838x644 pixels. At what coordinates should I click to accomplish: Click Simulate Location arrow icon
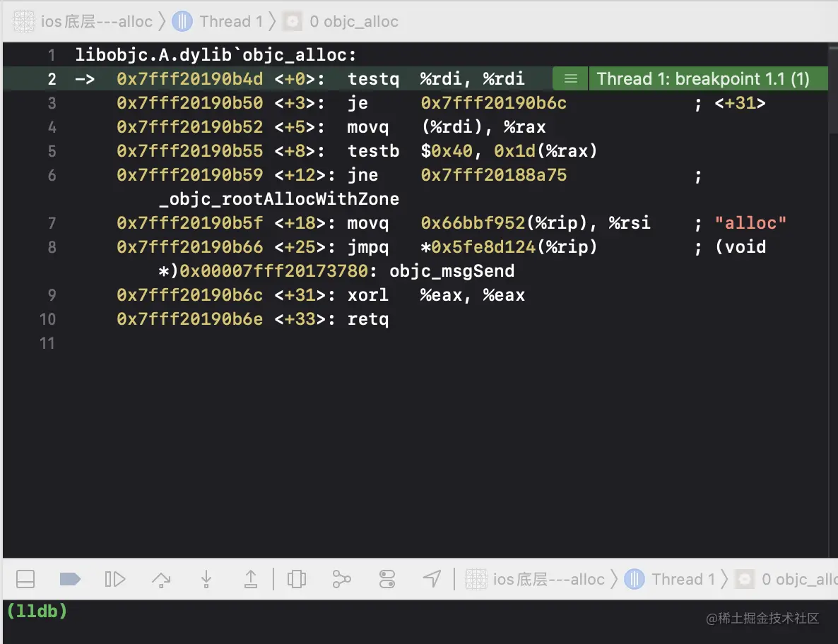432,578
